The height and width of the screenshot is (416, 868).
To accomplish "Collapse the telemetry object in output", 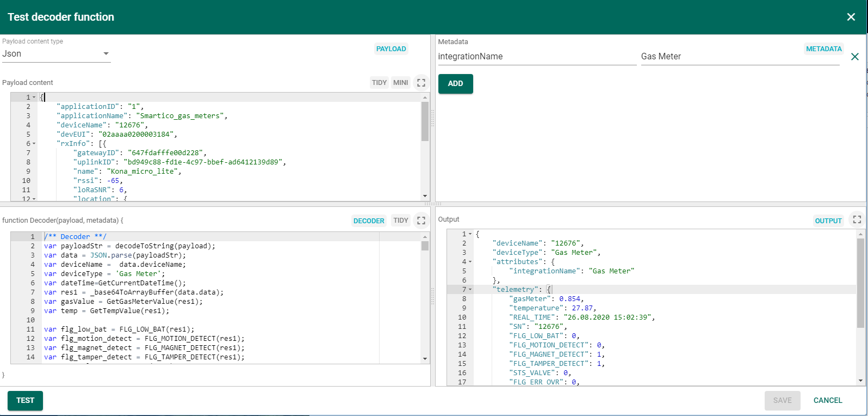I will point(470,290).
